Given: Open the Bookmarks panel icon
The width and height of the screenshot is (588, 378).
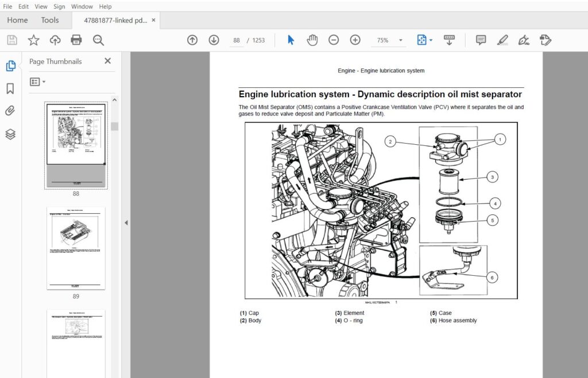Looking at the screenshot, I should tap(10, 88).
